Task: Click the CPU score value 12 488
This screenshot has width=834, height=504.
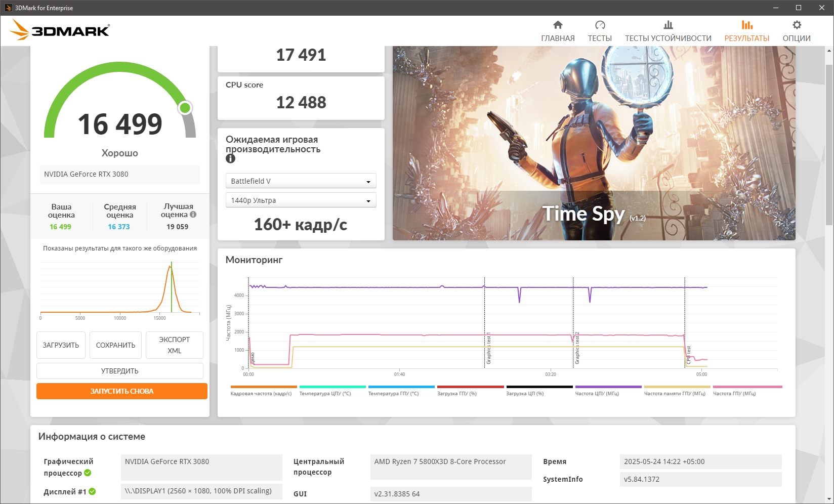Action: [x=301, y=102]
